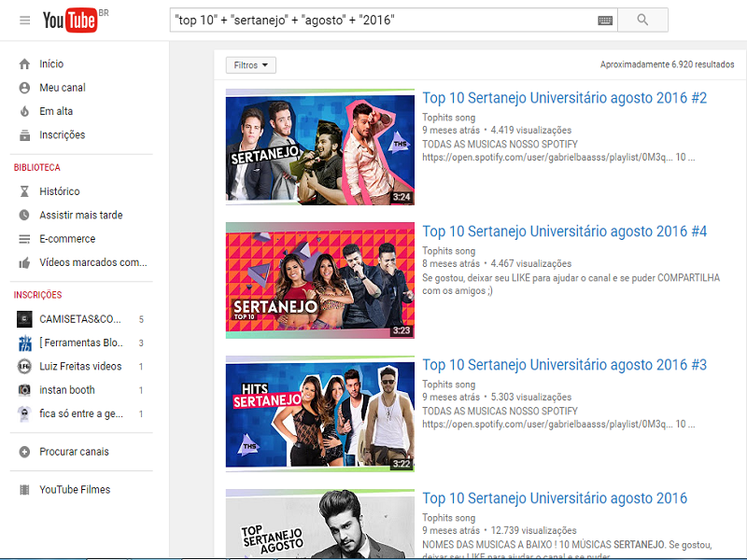
Task: Click the instan booth camera avatar
Action: tap(24, 390)
